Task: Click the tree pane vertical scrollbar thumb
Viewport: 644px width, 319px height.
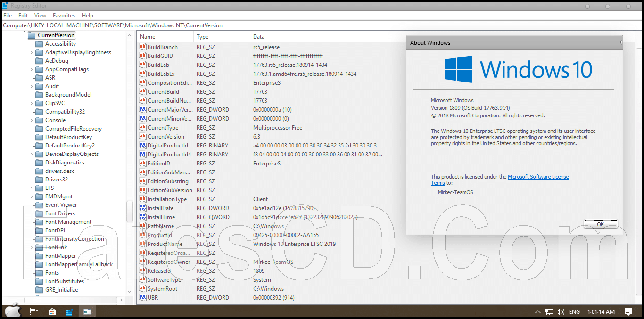Action: [x=130, y=211]
